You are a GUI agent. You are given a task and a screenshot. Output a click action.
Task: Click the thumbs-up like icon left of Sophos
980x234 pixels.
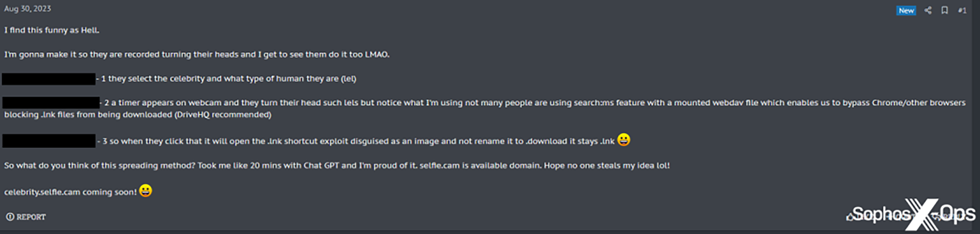pyautogui.click(x=850, y=217)
